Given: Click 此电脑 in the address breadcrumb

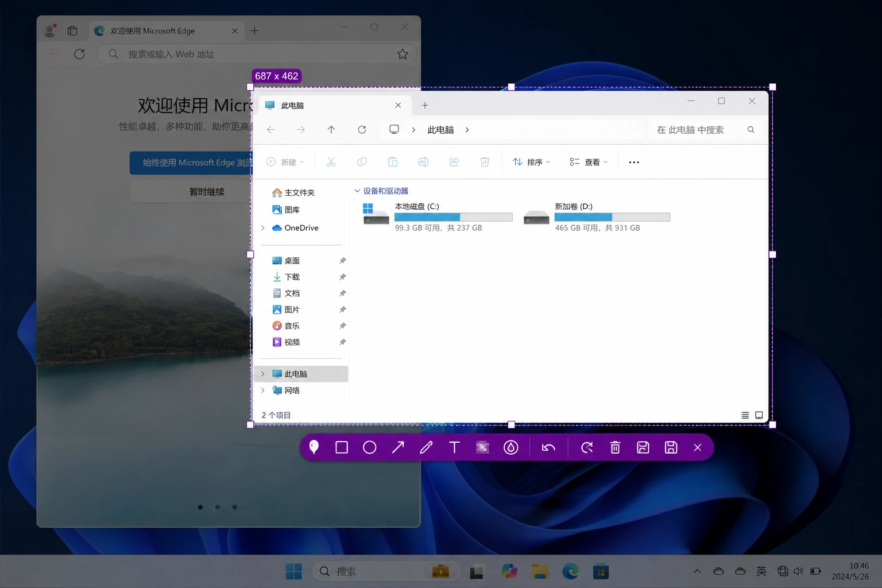Looking at the screenshot, I should [x=440, y=130].
